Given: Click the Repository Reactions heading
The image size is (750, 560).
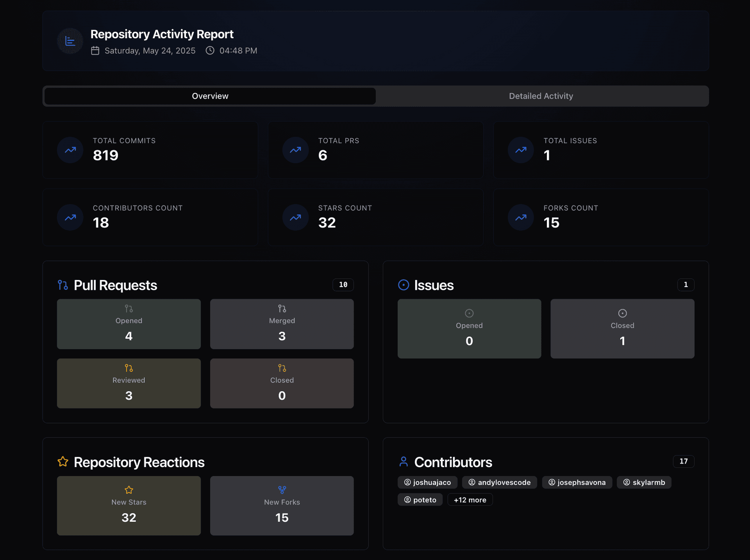Looking at the screenshot, I should click(x=139, y=462).
